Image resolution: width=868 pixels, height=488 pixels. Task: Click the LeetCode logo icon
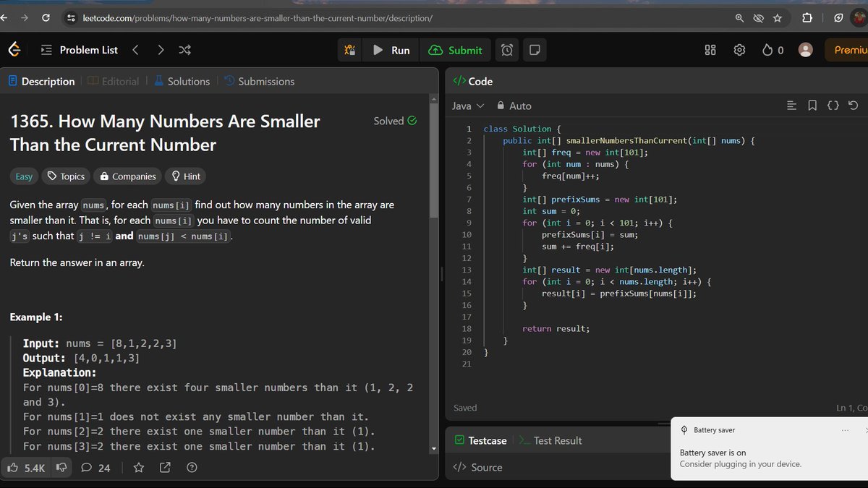pos(14,50)
